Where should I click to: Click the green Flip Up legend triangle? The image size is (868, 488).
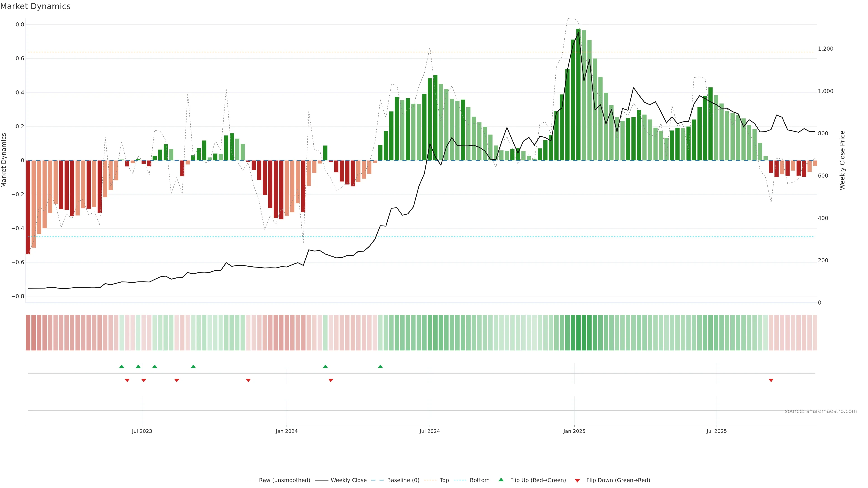point(501,480)
